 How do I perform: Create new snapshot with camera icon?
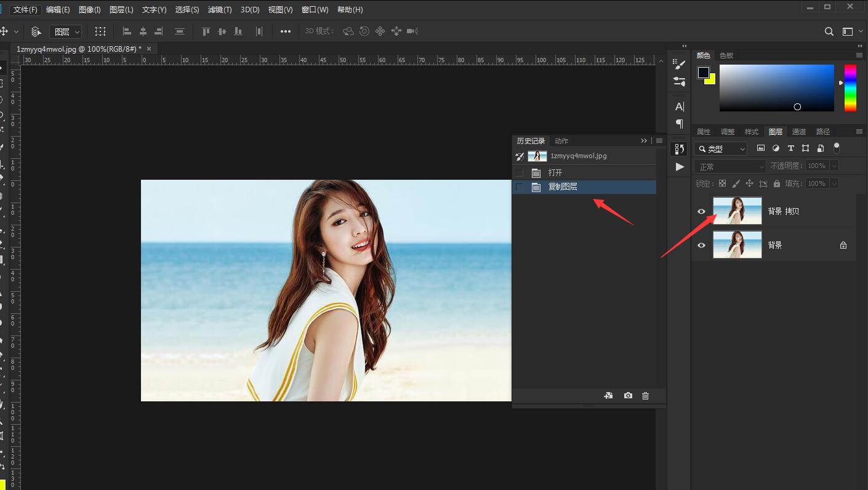click(628, 396)
